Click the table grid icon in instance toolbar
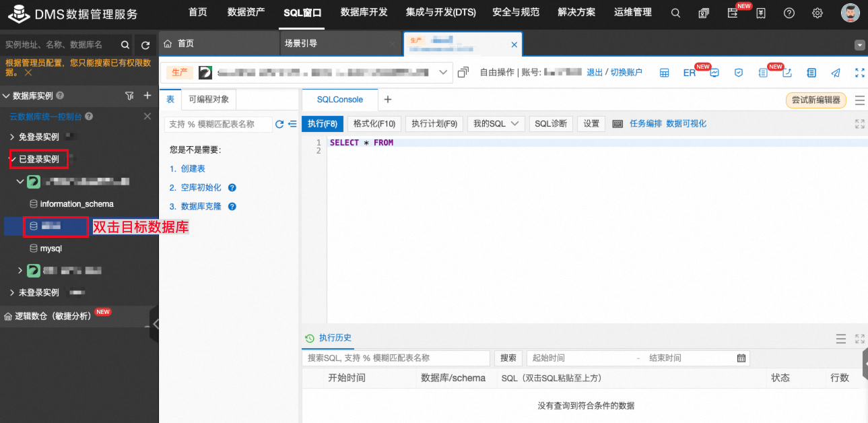This screenshot has width=868, height=423. pos(664,73)
